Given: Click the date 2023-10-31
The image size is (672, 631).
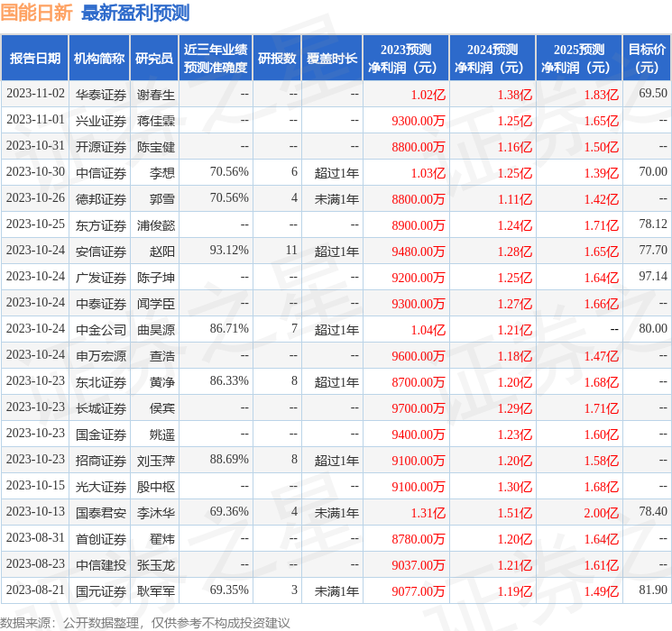Looking at the screenshot, I should click(35, 146).
